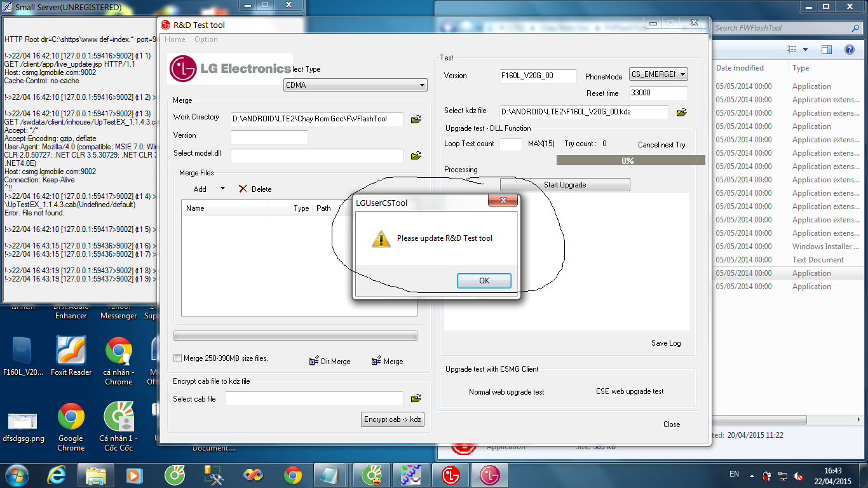Image resolution: width=868 pixels, height=488 pixels.
Task: Select the Windows Installer row in Explorer
Action: 788,247
